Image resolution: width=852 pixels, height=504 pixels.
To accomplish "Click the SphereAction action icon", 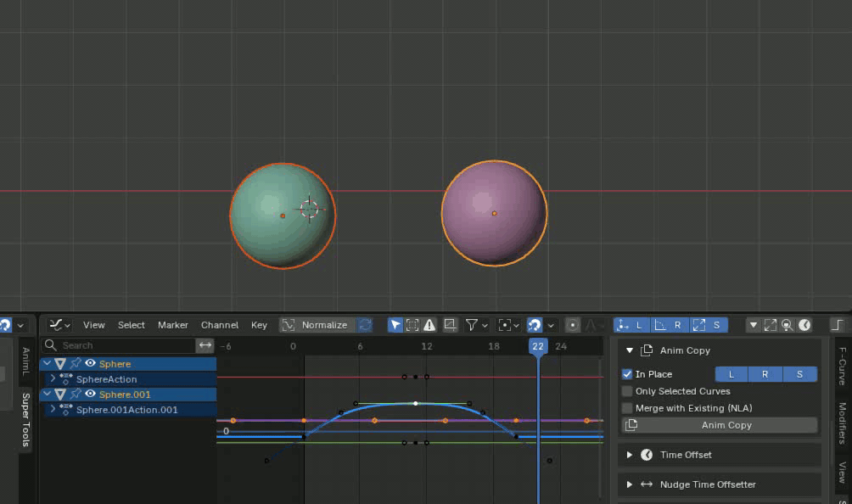I will [x=65, y=378].
